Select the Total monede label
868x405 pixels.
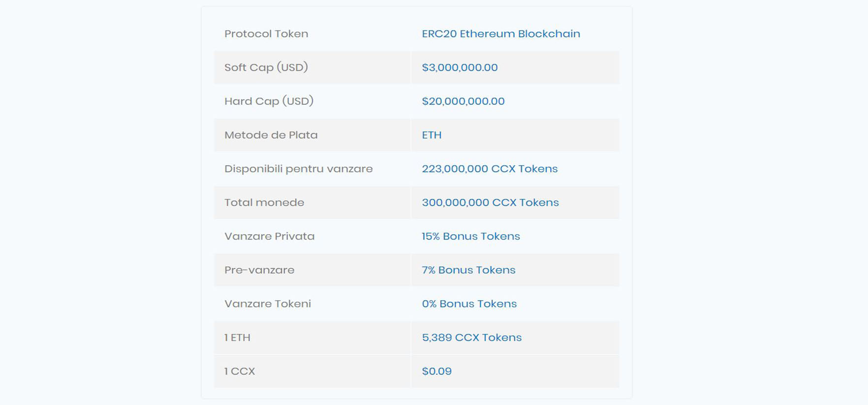pyautogui.click(x=264, y=202)
